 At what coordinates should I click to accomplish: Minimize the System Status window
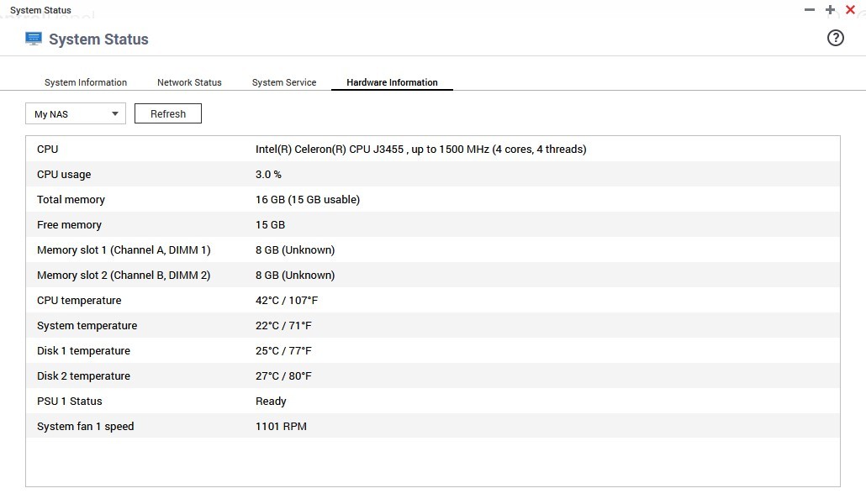pos(809,10)
